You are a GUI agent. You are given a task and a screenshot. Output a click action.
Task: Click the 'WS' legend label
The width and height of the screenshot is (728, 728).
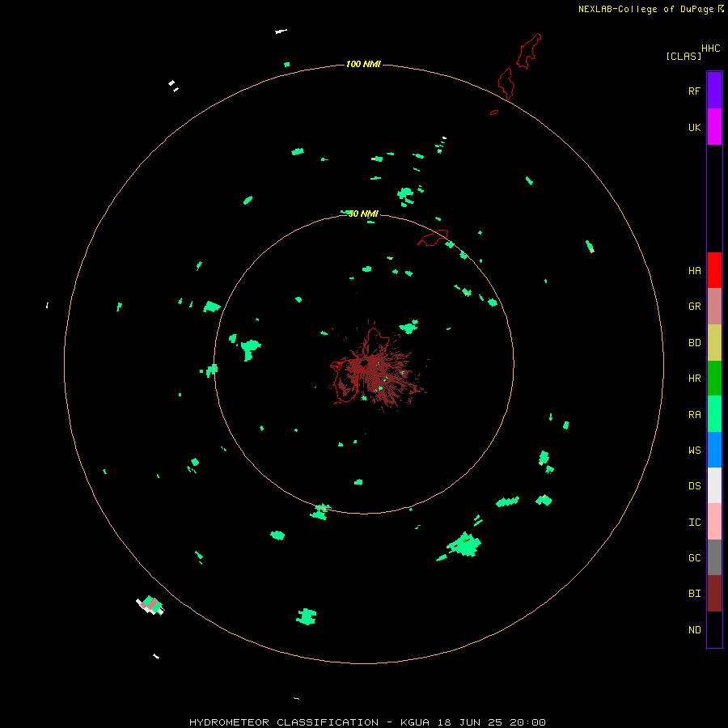pos(694,450)
